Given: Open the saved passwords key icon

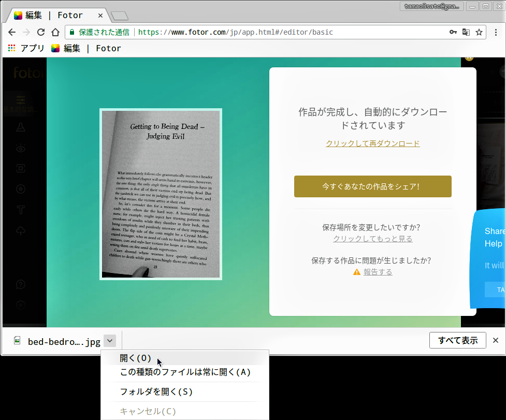Looking at the screenshot, I should click(x=453, y=32).
